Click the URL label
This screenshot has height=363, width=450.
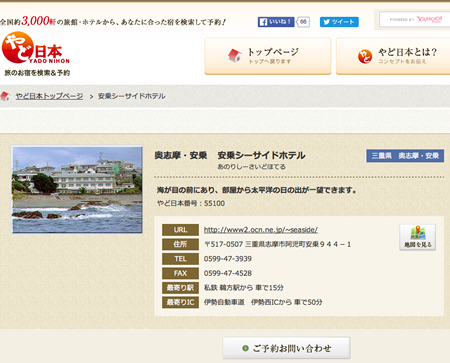tap(180, 230)
